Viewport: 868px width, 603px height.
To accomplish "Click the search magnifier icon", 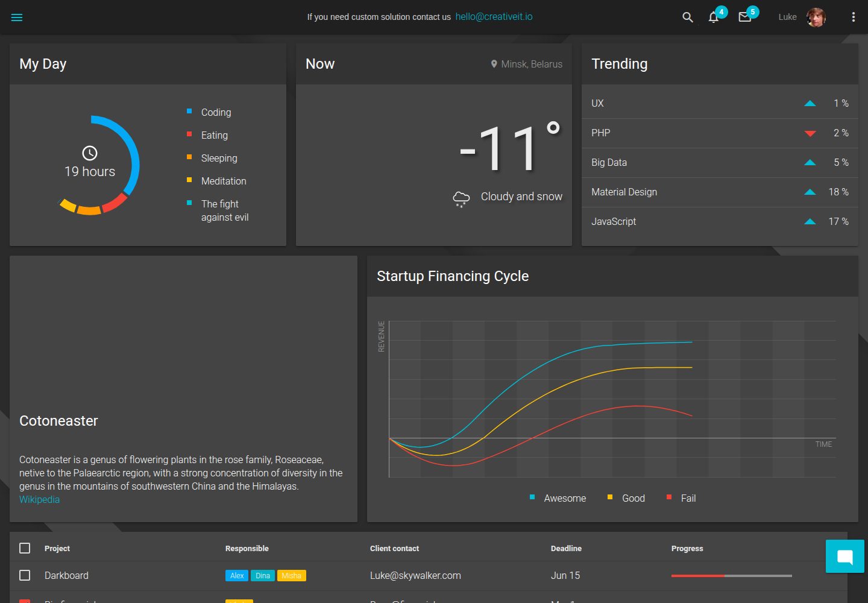I will pyautogui.click(x=687, y=17).
